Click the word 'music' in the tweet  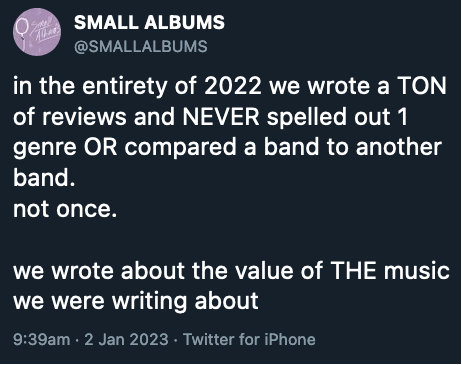417,270
